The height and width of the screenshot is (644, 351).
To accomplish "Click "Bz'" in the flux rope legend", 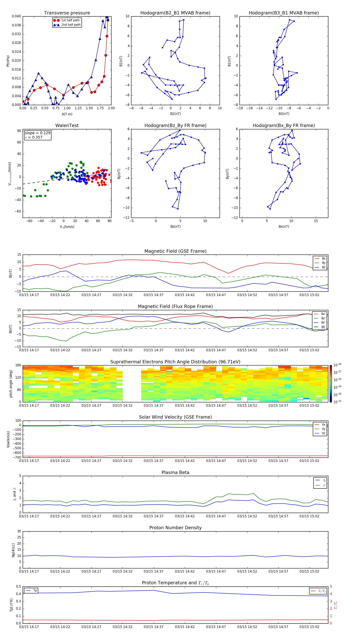I will point(320,323).
